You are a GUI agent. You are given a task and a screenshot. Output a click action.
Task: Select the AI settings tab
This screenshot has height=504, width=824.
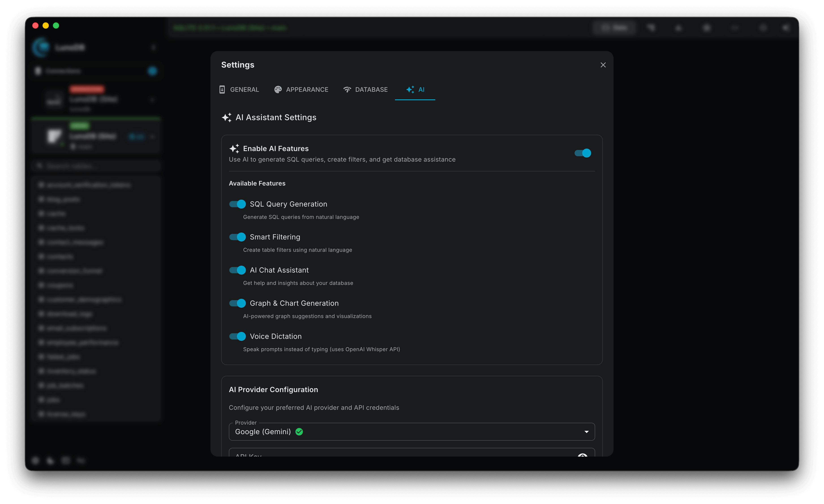pos(415,90)
